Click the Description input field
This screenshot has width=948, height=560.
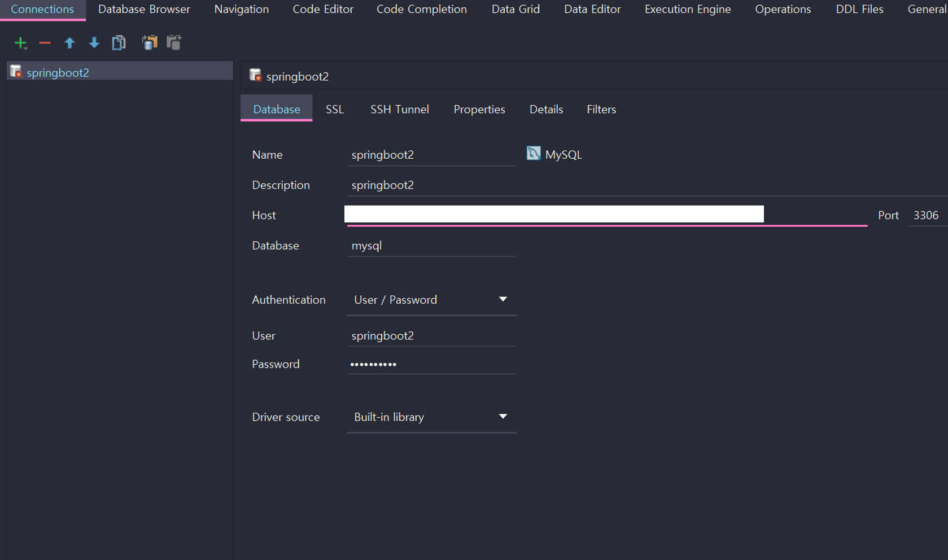pyautogui.click(x=647, y=185)
